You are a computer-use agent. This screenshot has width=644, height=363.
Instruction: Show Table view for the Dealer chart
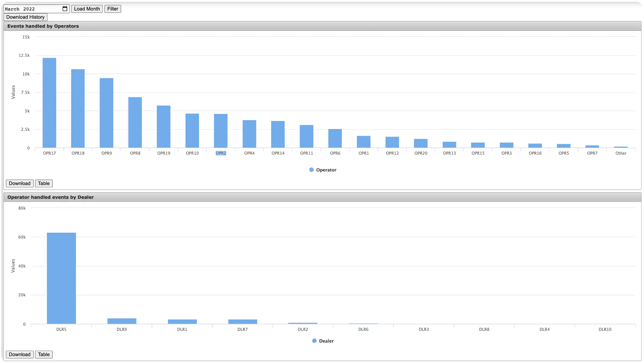pos(44,354)
